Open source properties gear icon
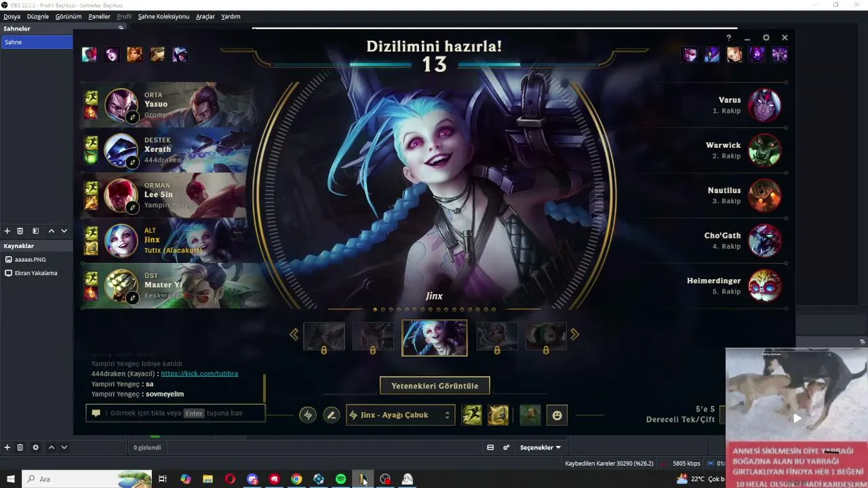This screenshot has width=868, height=488. [x=36, y=447]
